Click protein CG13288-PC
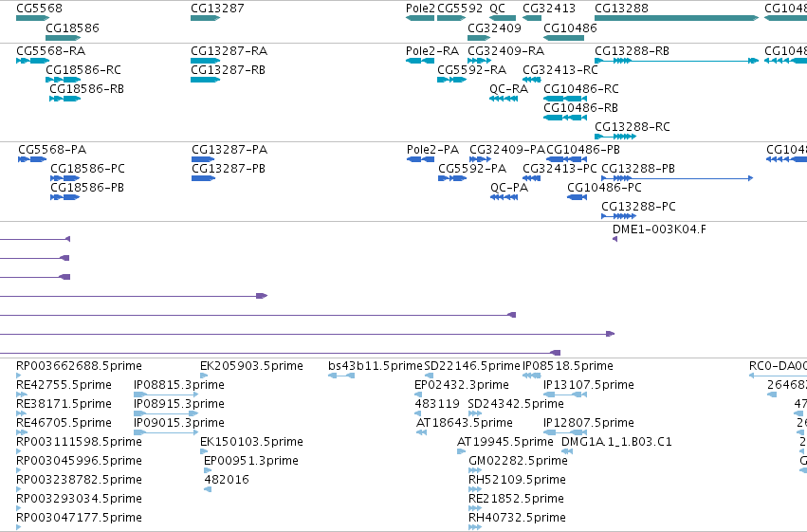807x532 pixels. (639, 207)
